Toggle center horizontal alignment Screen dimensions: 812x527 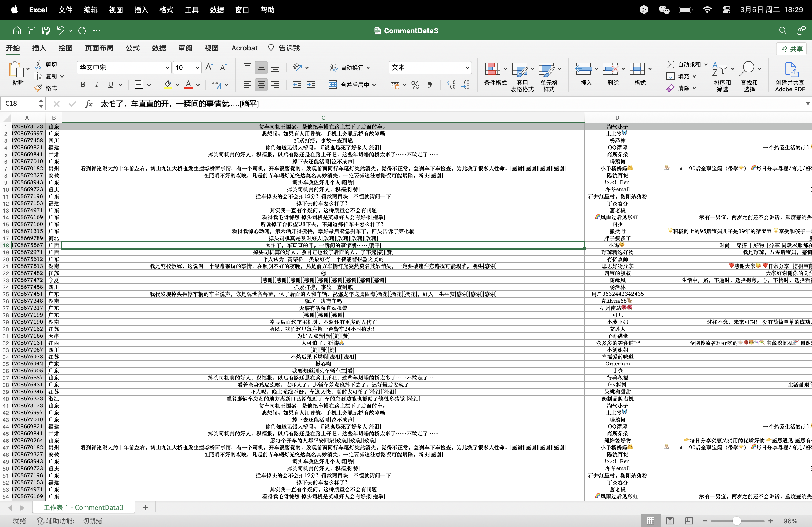(x=261, y=85)
